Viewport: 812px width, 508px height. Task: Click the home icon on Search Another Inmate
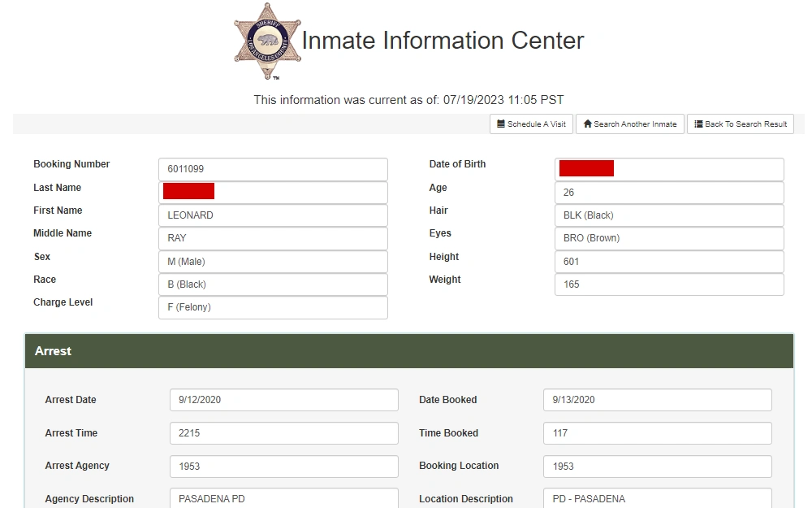click(x=586, y=124)
